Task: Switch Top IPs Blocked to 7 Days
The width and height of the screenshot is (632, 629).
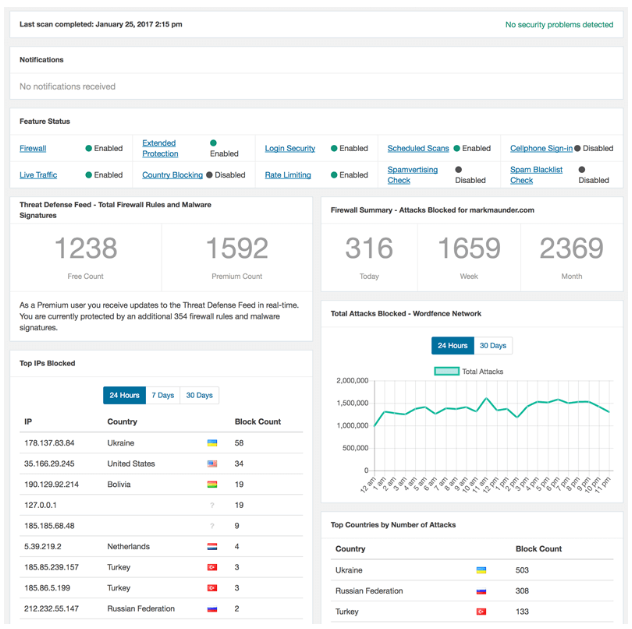Action: pos(162,395)
